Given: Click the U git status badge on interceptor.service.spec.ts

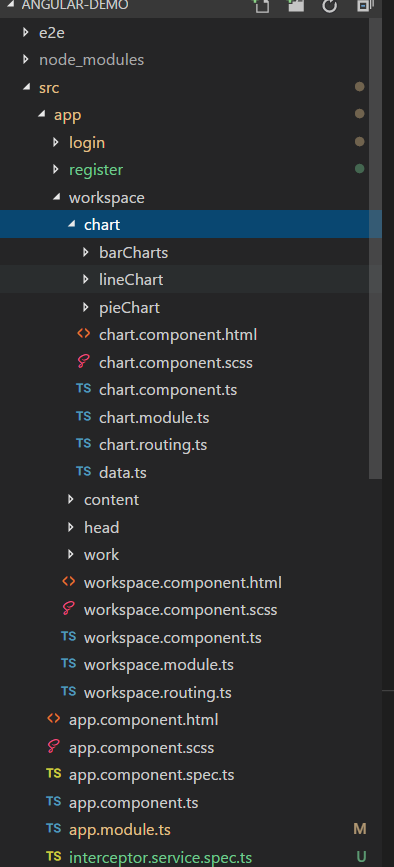Looking at the screenshot, I should pos(361,856).
